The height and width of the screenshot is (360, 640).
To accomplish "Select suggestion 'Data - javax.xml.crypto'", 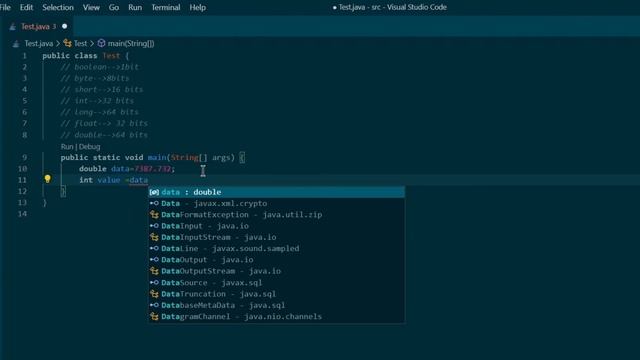I will [276, 203].
